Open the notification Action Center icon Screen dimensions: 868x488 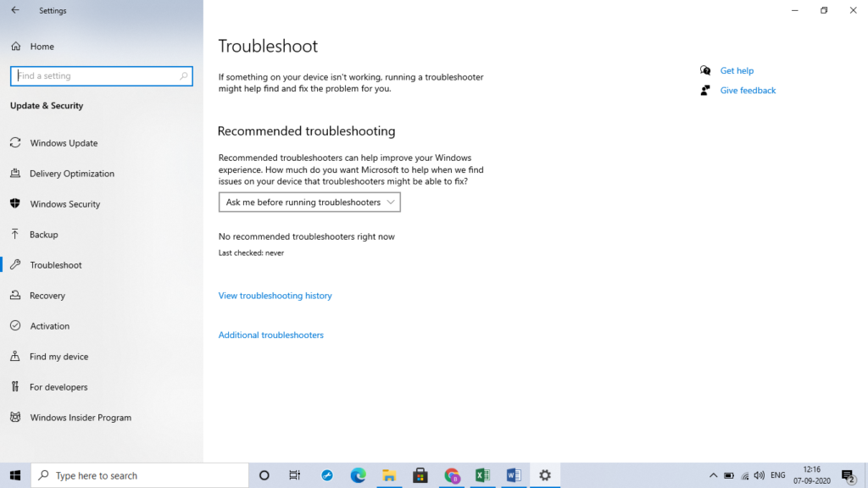[847, 475]
